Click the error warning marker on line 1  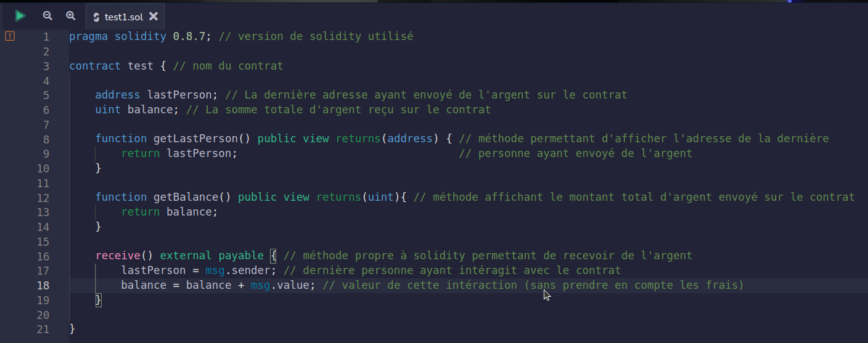[x=9, y=36]
